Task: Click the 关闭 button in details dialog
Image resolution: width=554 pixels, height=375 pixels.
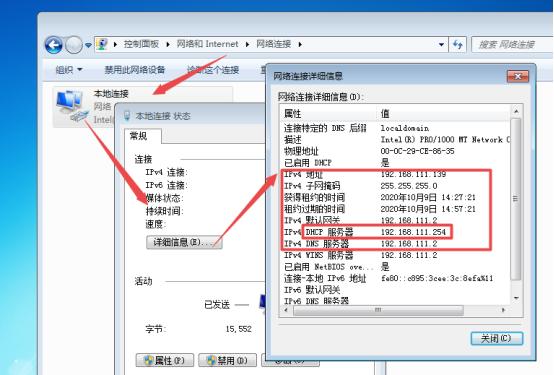Action: pyautogui.click(x=496, y=338)
